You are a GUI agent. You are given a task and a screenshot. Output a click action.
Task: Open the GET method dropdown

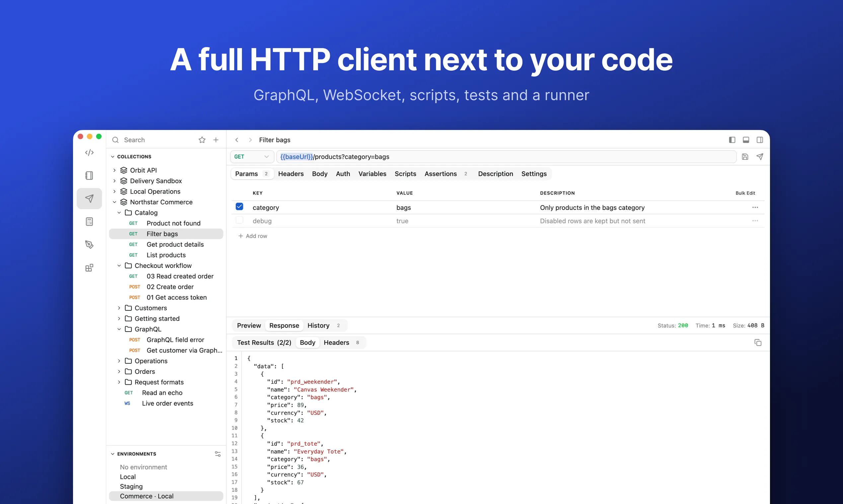252,157
